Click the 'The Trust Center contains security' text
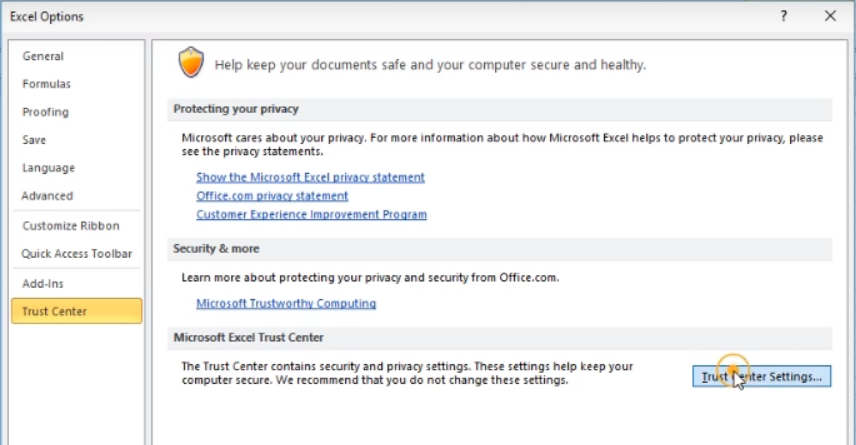Screen dimensions: 856x445 pos(407,373)
